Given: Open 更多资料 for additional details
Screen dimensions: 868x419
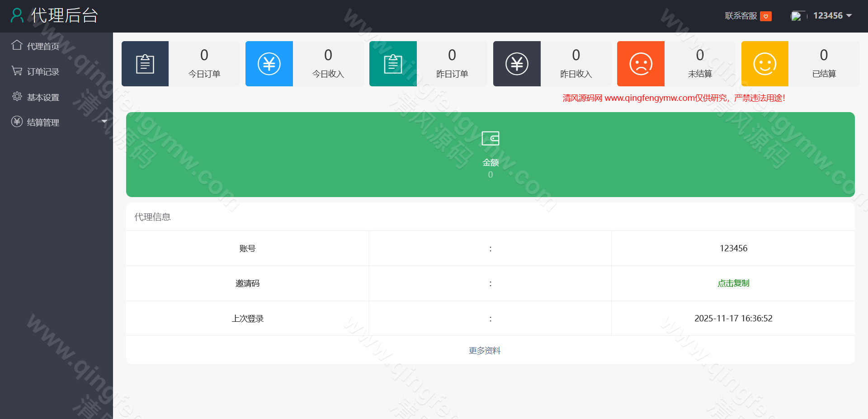Looking at the screenshot, I should coord(485,350).
